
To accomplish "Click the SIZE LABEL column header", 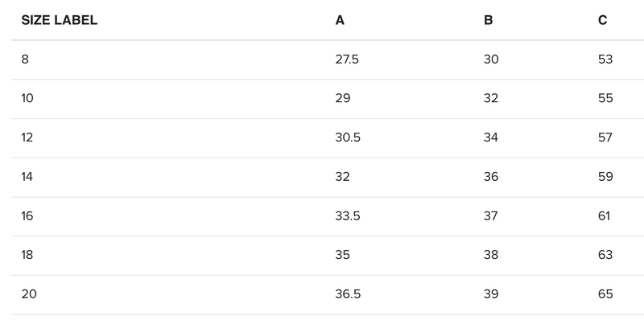I will coord(59,20).
